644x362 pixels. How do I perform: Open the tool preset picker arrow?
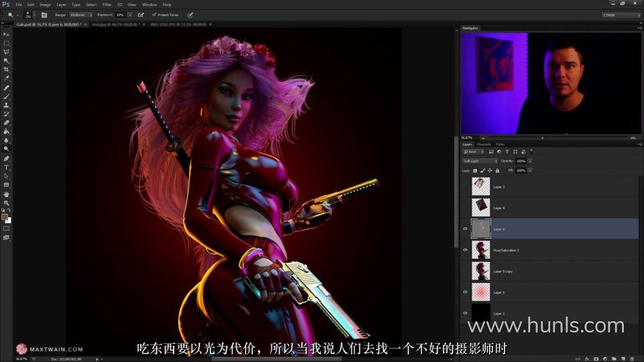[x=17, y=15]
